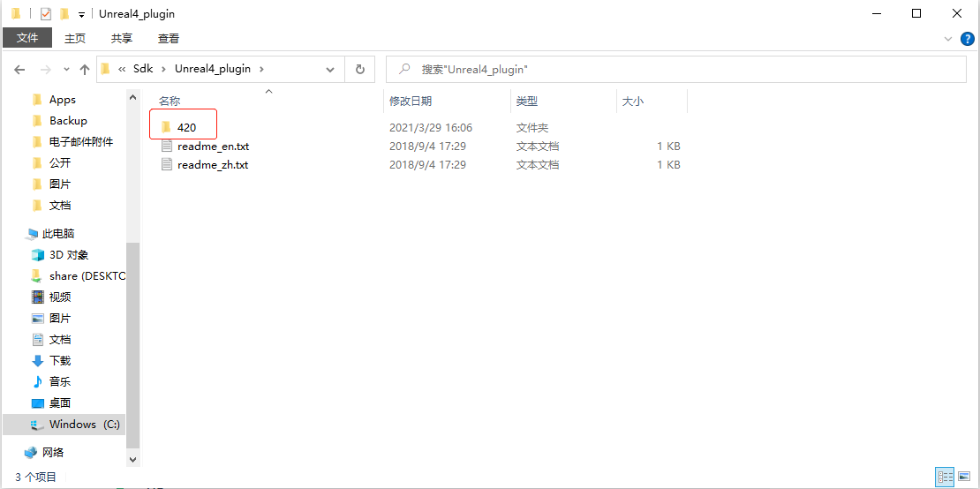Open 公开 folder in navigation pane

[60, 163]
